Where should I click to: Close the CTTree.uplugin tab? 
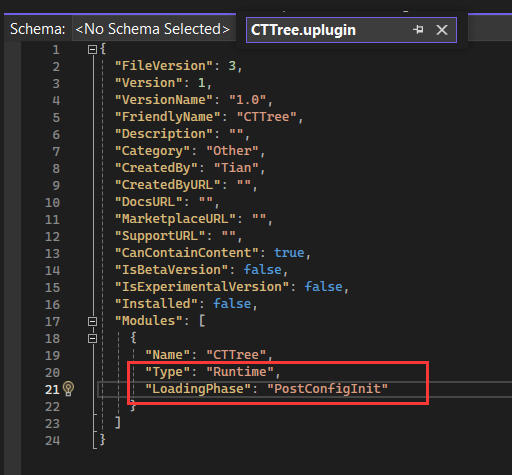click(x=442, y=30)
